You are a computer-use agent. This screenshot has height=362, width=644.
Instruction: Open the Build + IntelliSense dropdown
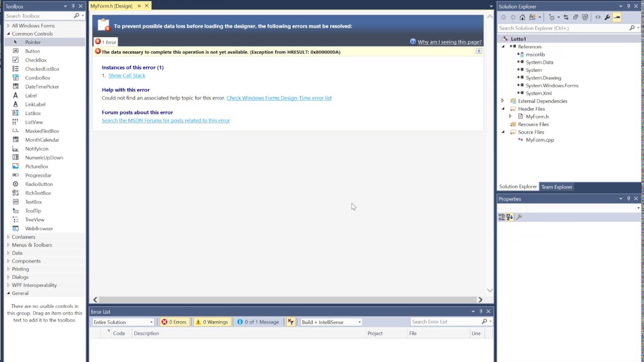pyautogui.click(x=331, y=322)
